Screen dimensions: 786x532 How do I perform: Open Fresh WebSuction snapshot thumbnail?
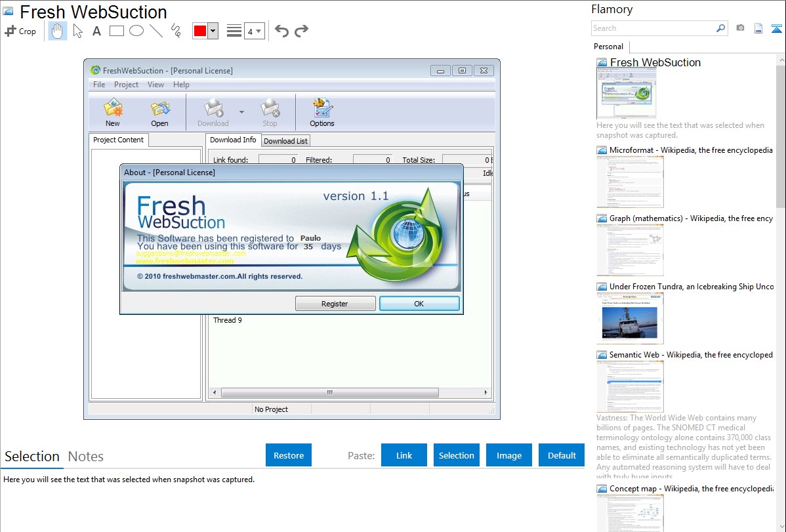(626, 94)
